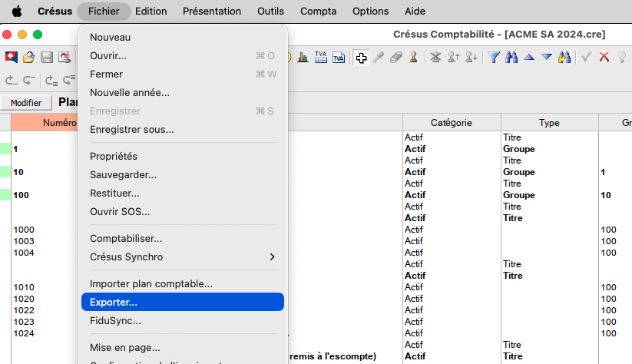
Task: Open the Edition menu
Action: point(151,12)
